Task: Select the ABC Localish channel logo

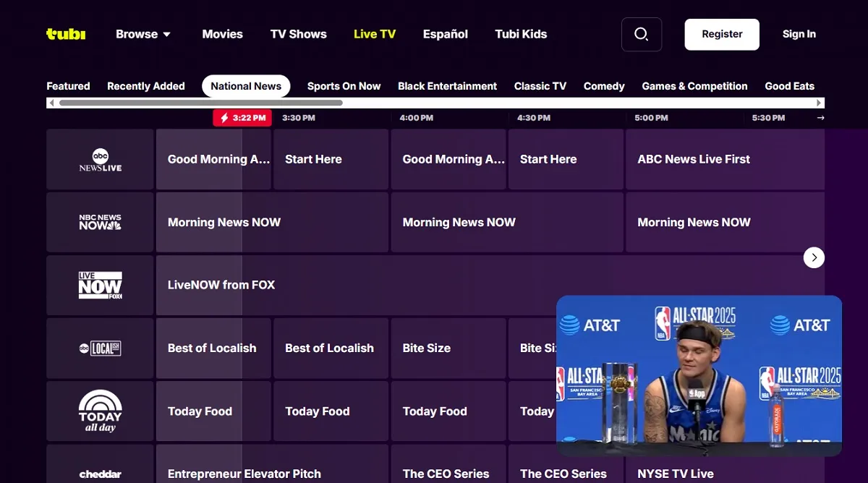Action: tap(100, 348)
